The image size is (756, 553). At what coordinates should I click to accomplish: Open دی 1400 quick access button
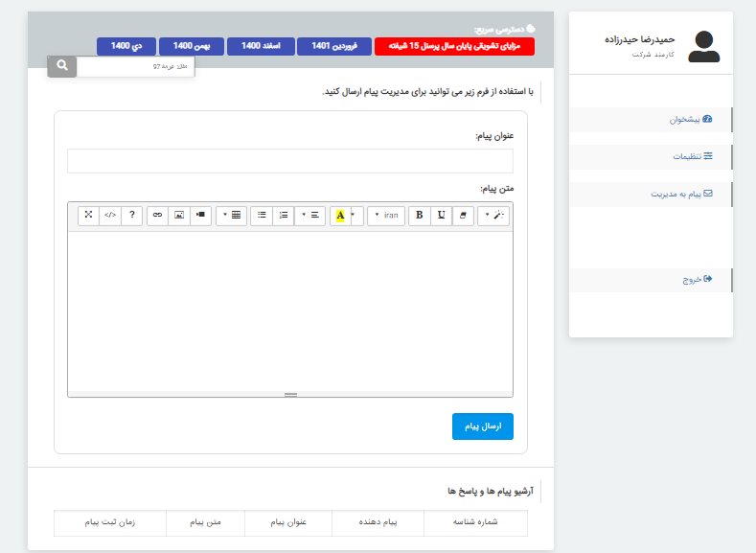[x=126, y=46]
